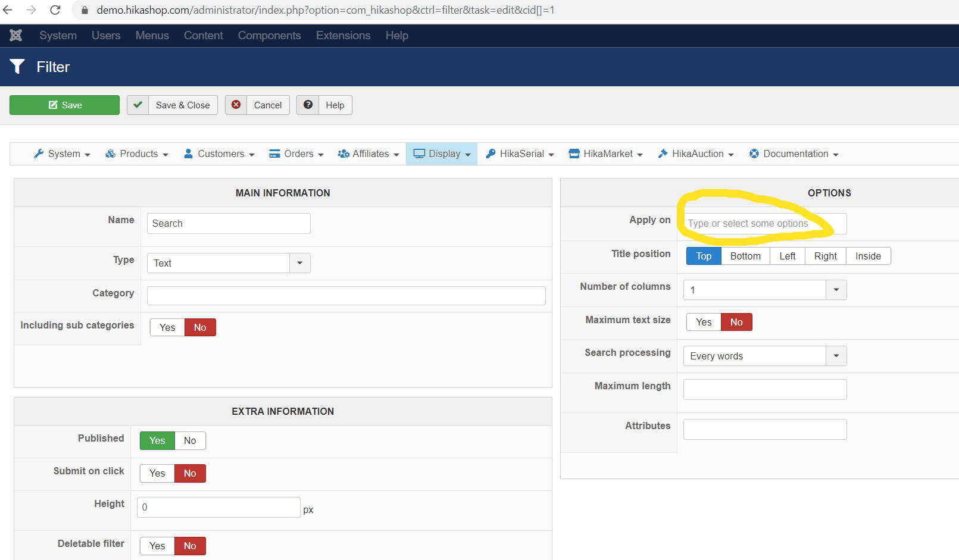Enable Maximum text size with Yes
Image resolution: width=959 pixels, height=560 pixels.
[704, 322]
